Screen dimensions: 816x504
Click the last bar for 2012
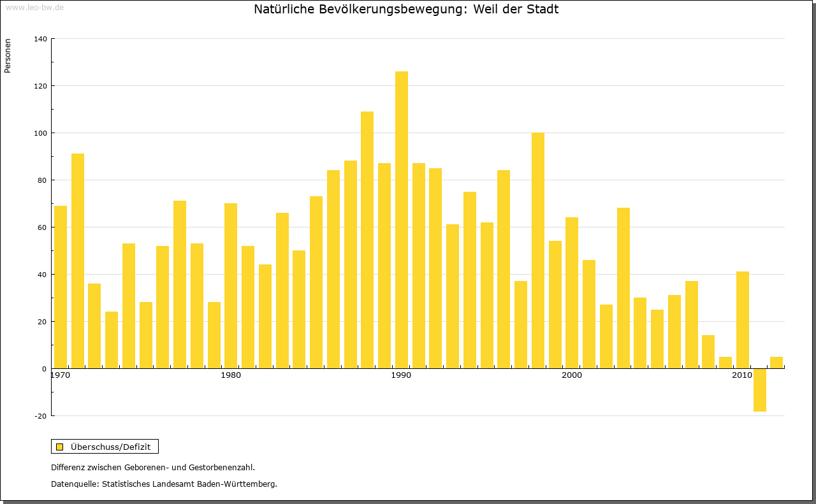[x=776, y=363]
